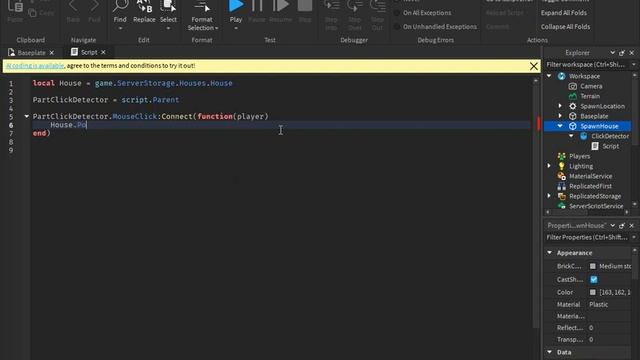Toggle the CastShadow checkbox
Image resolution: width=640 pixels, height=360 pixels.
(x=593, y=280)
